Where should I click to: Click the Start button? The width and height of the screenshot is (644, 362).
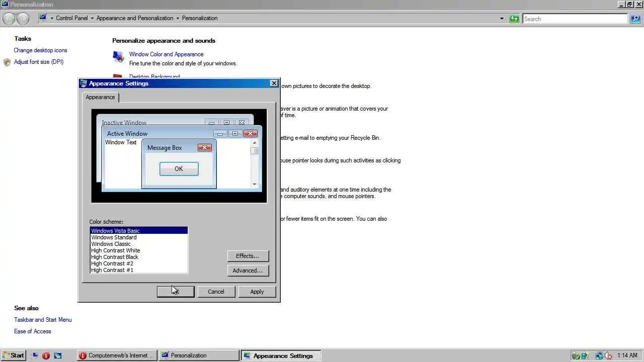coord(13,355)
